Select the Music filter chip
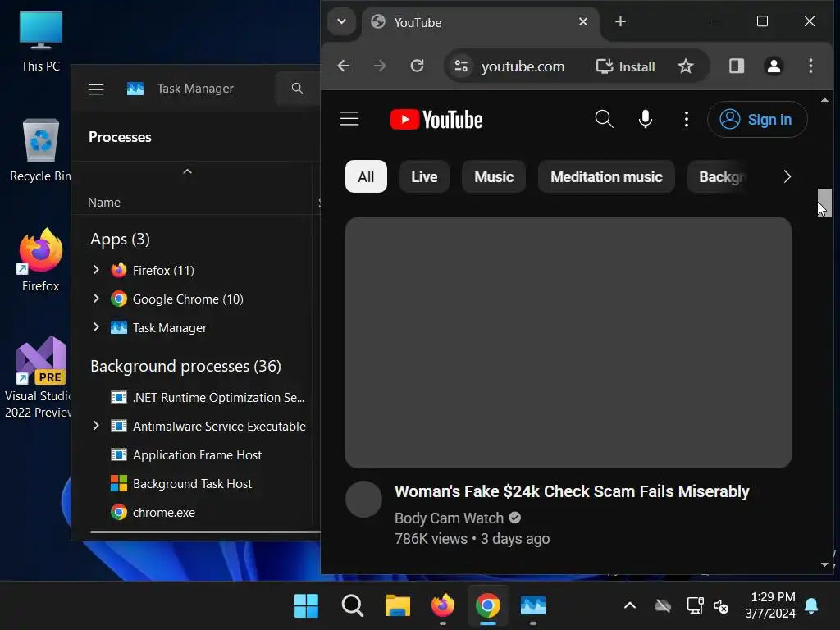This screenshot has width=840, height=630. 494,177
